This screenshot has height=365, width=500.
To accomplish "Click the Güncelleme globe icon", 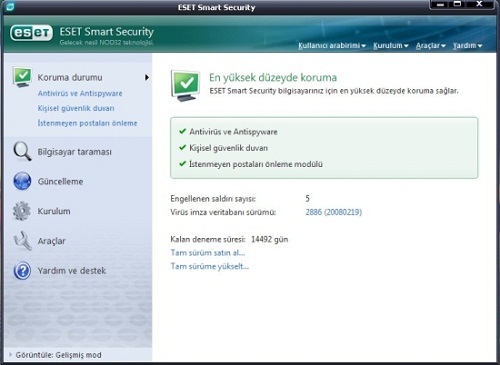I will (22, 181).
